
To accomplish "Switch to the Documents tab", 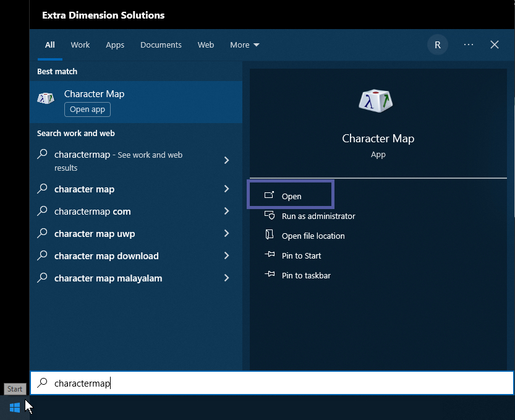I will point(161,45).
